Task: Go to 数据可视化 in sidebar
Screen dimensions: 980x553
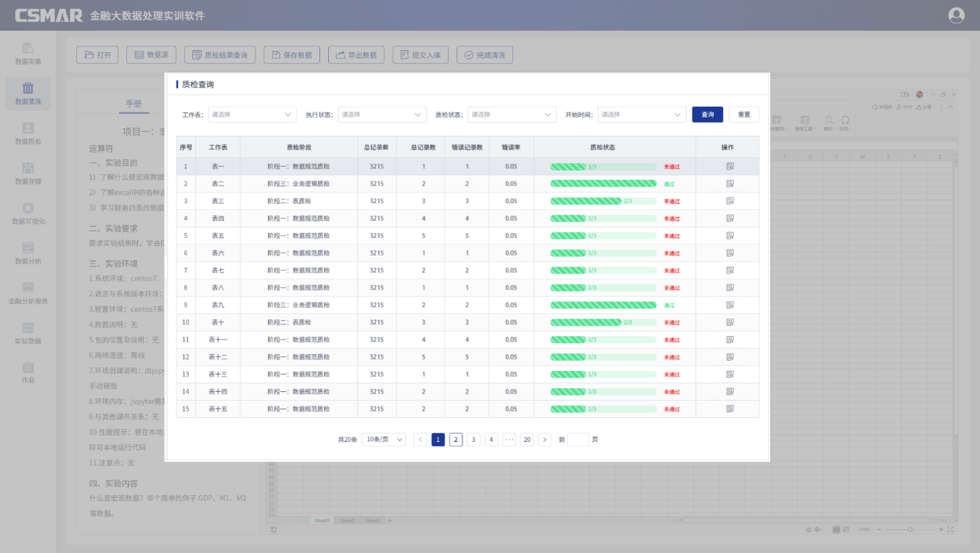Action: (x=28, y=213)
